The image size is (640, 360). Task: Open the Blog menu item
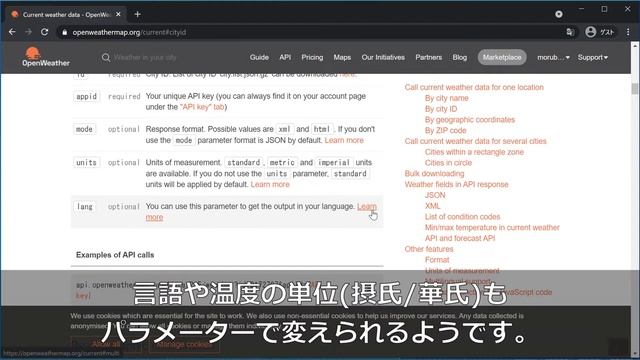pyautogui.click(x=460, y=58)
